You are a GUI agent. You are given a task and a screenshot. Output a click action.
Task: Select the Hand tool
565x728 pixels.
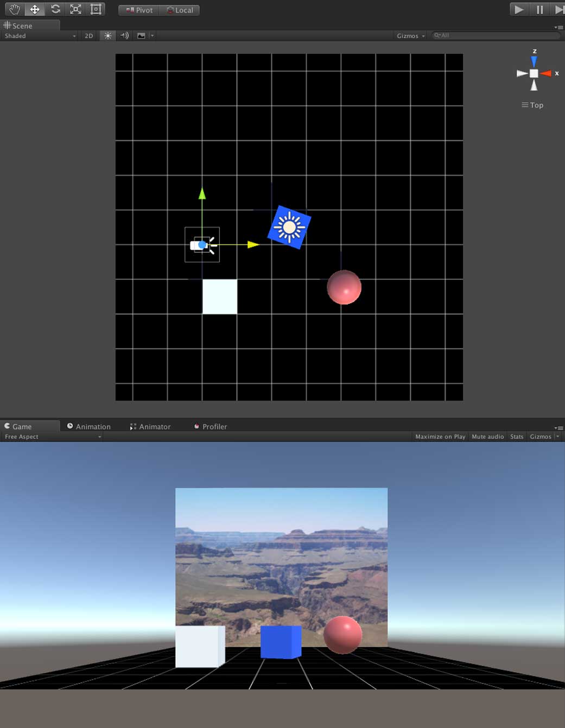pyautogui.click(x=14, y=9)
